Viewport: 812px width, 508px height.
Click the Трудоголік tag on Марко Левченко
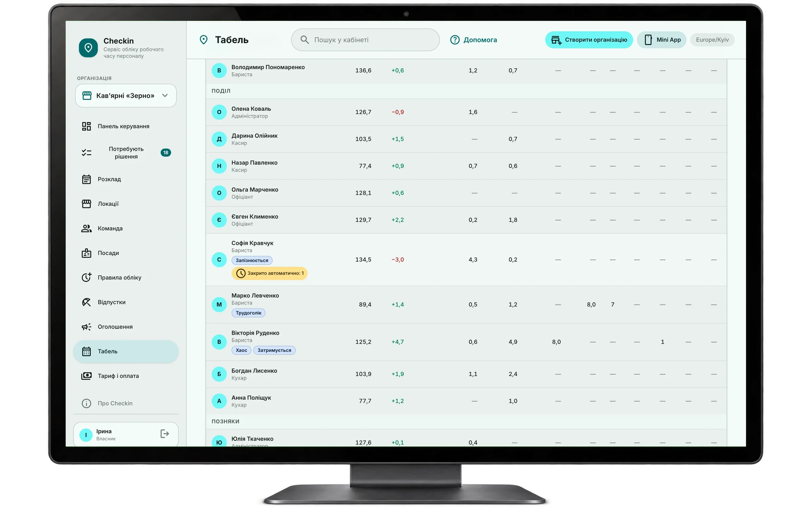click(x=248, y=313)
